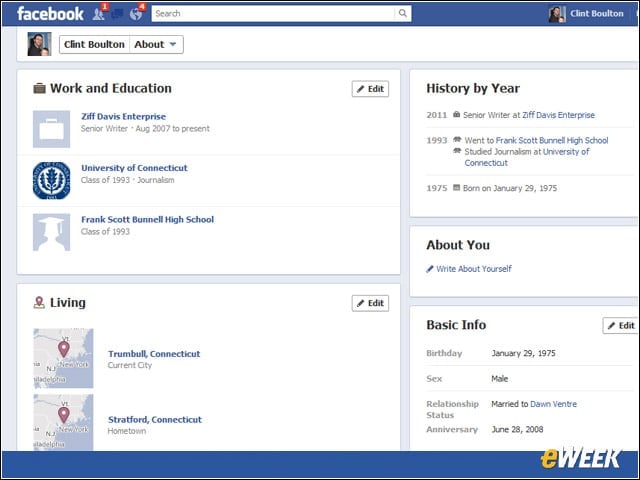
Task: Click the Birthday value January 29, 1975
Action: pos(523,353)
